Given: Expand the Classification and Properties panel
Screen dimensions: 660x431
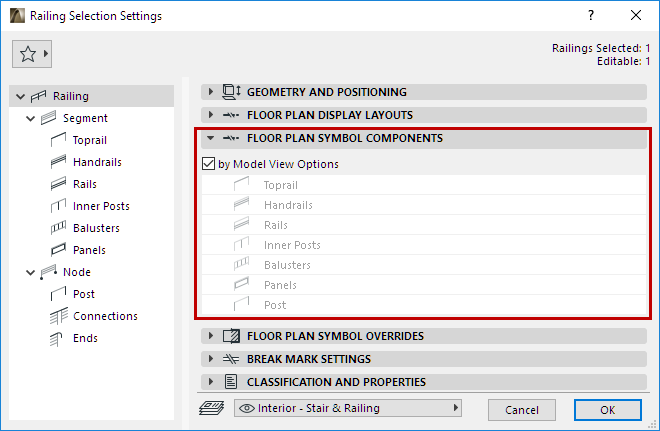Looking at the screenshot, I should click(211, 381).
